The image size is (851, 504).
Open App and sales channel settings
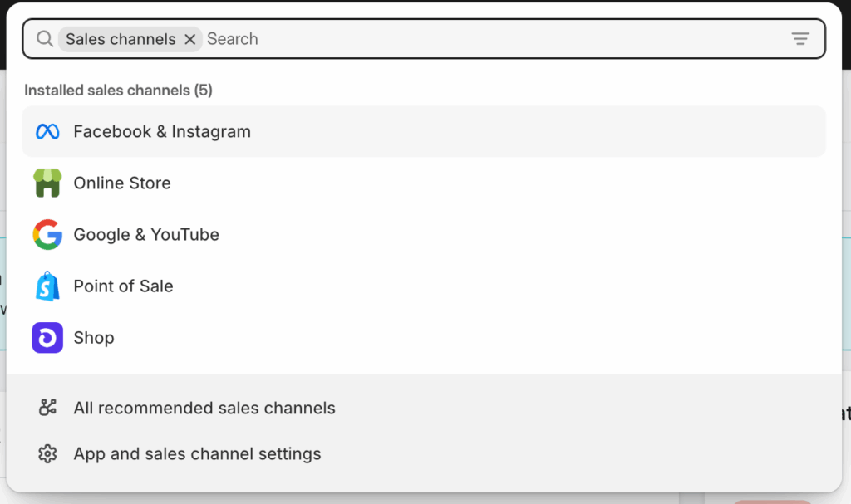pyautogui.click(x=197, y=454)
